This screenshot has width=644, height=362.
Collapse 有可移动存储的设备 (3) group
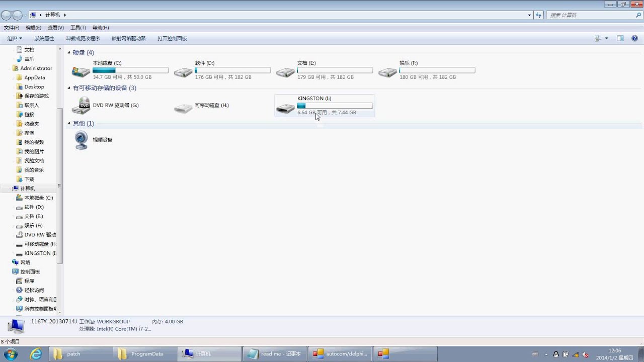point(69,88)
